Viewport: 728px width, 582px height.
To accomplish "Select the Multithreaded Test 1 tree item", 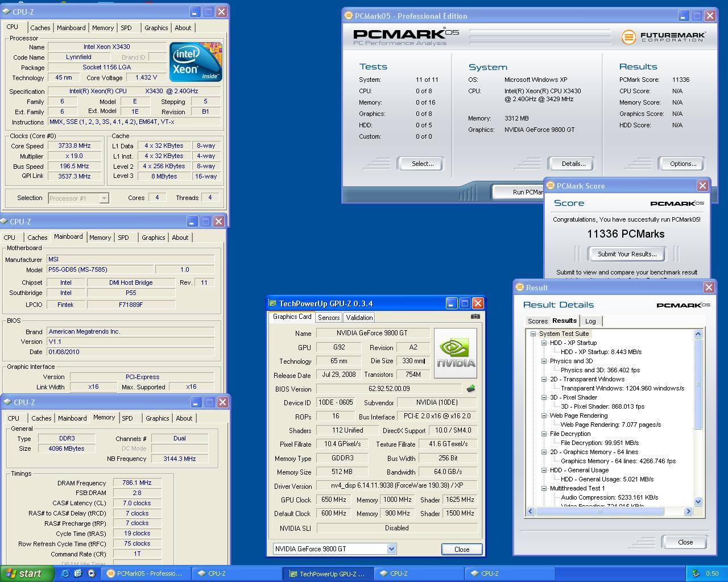I will [x=577, y=488].
